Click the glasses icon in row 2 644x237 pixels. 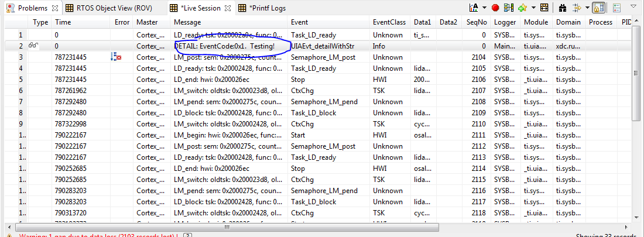(x=34, y=46)
